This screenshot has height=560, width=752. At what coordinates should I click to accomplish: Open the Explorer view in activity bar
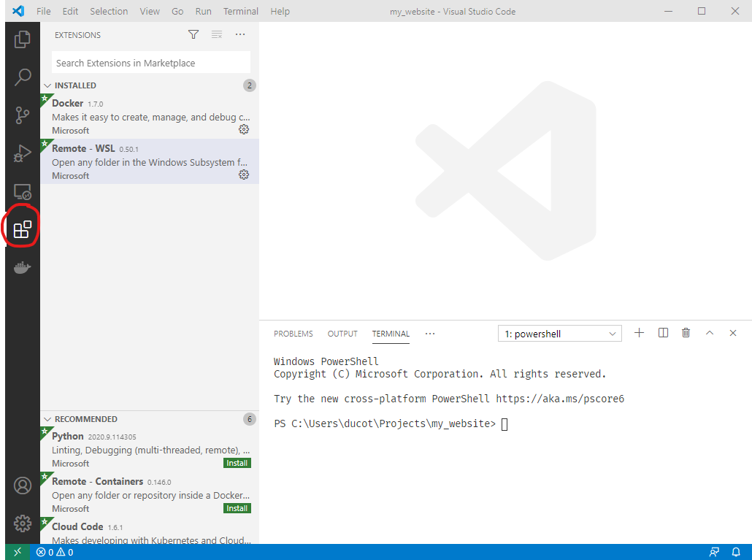tap(23, 39)
